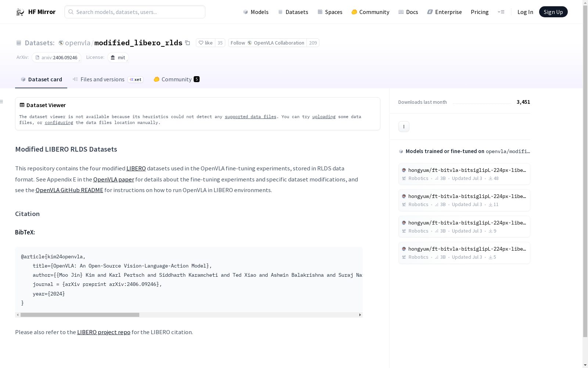Open the LIBERO link in description
Image resolution: width=588 pixels, height=368 pixels.
(x=136, y=168)
